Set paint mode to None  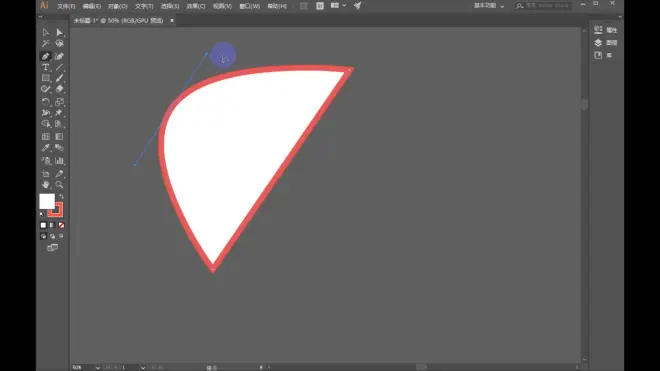coord(61,225)
